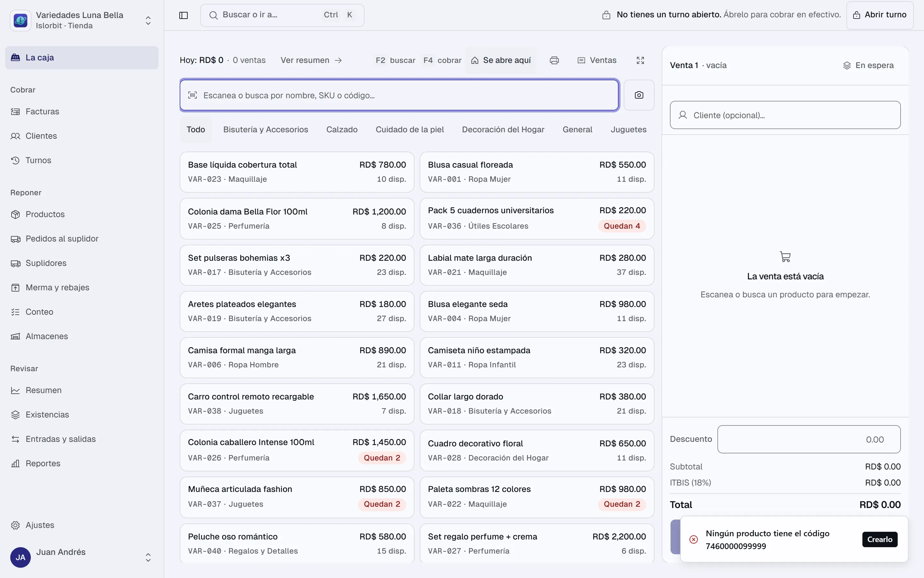924x578 pixels.
Task: Open Existencias page
Action: point(82,415)
